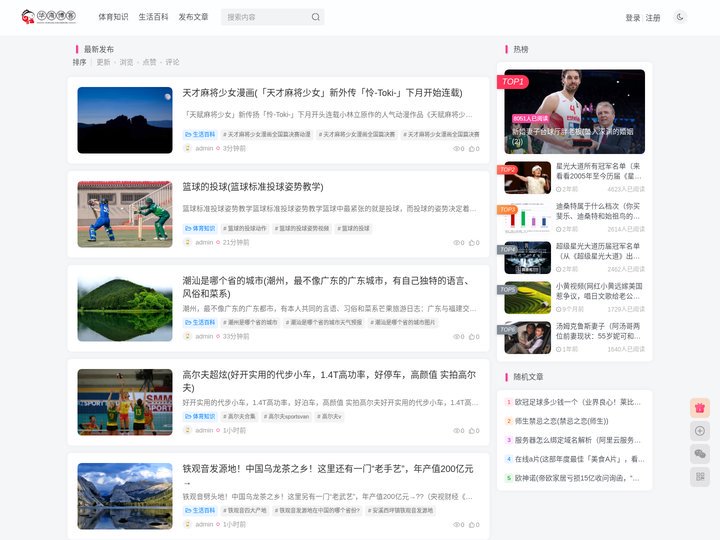Open the 生活百科 menu item
720x540 pixels.
pyautogui.click(x=153, y=17)
